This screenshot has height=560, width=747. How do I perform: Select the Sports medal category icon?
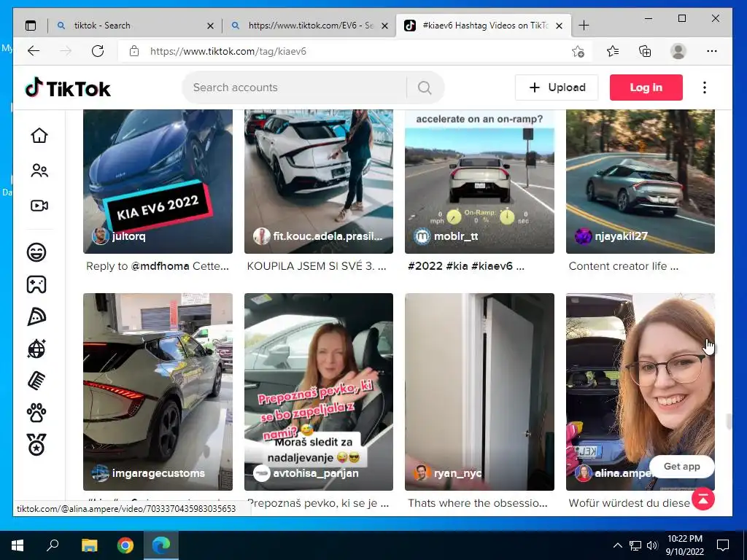click(x=36, y=445)
